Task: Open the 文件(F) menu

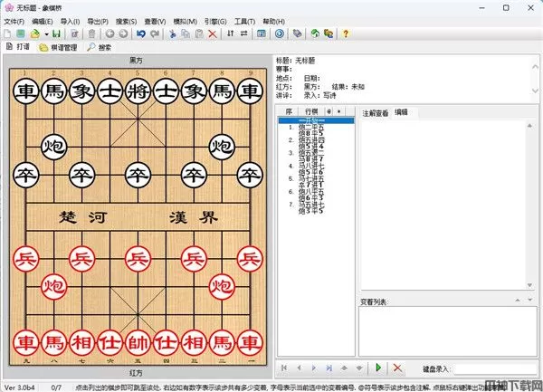Action: pos(14,20)
